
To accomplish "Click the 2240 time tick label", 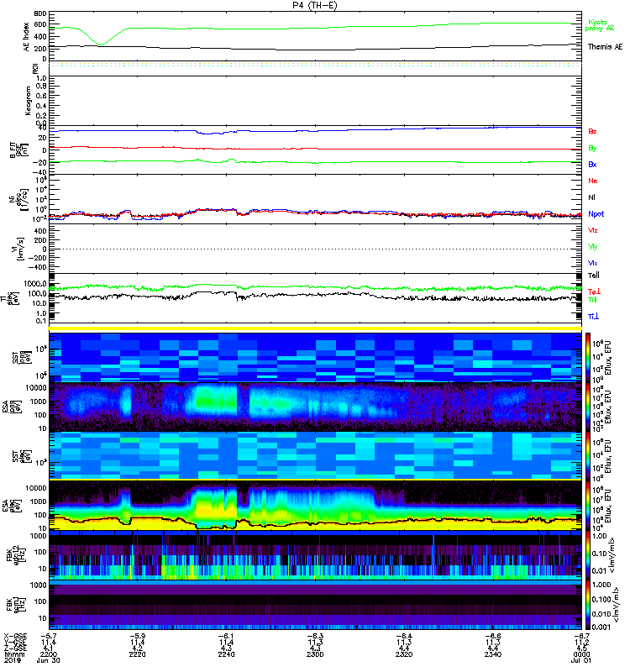I will pos(226,654).
